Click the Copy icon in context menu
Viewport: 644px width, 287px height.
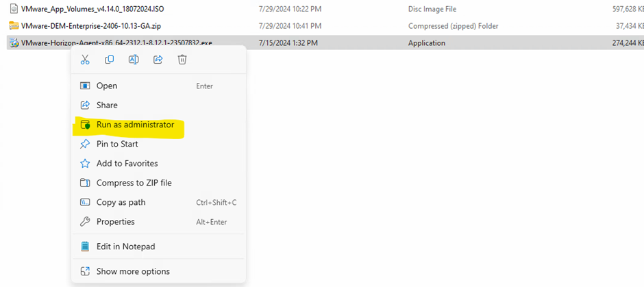(109, 60)
